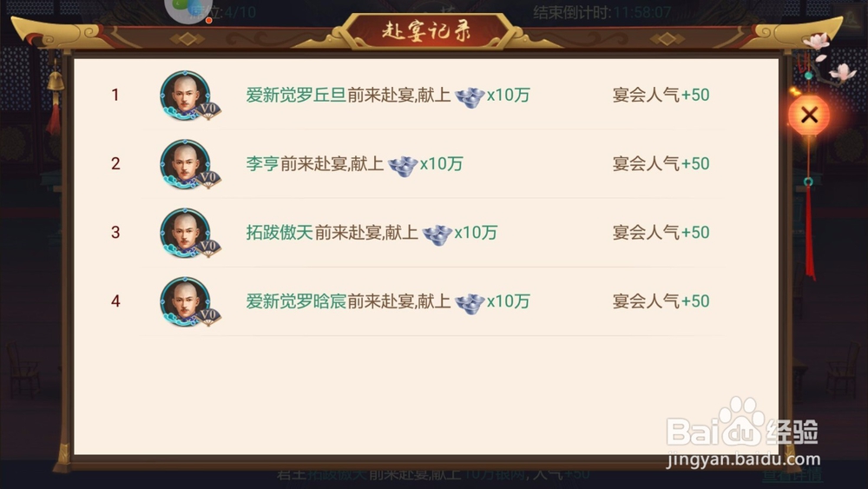
Task: Click the 赴宴记录 title banner
Action: [426, 31]
